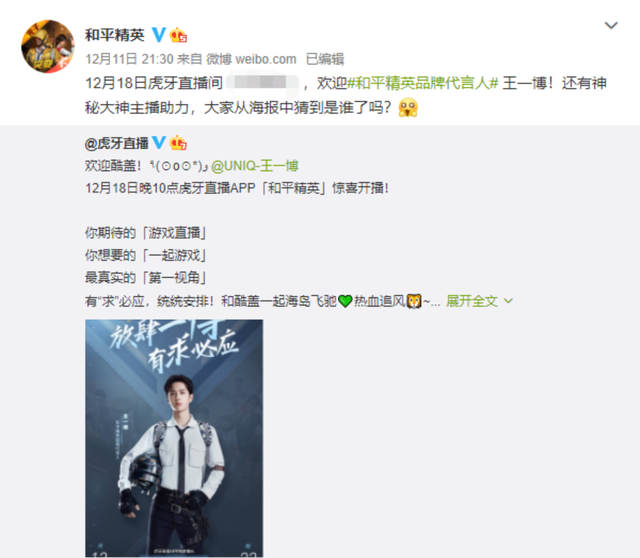This screenshot has width=640, height=558.
Task: Open the @虎牙直播 reposted account
Action: pyautogui.click(x=117, y=143)
